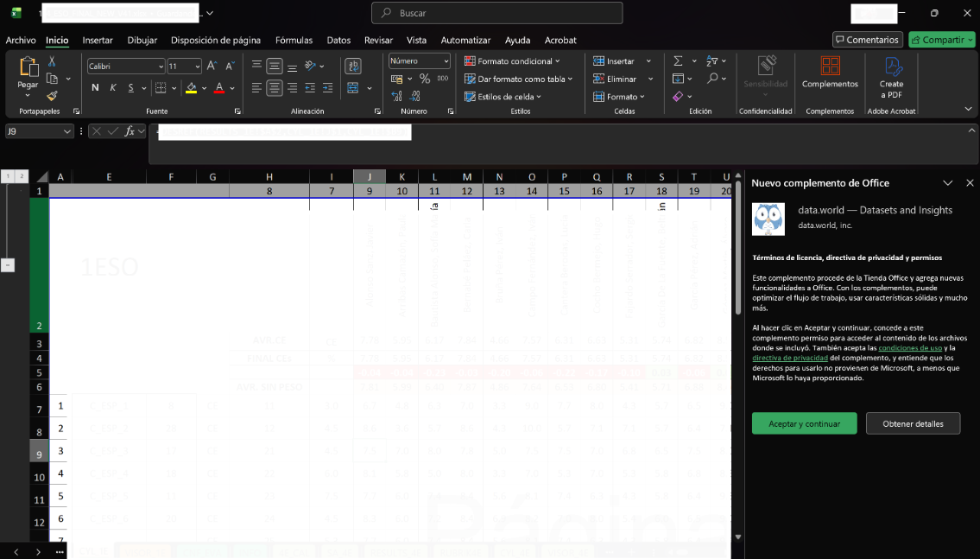
Task: Toggle bold N formatting
Action: tap(95, 87)
